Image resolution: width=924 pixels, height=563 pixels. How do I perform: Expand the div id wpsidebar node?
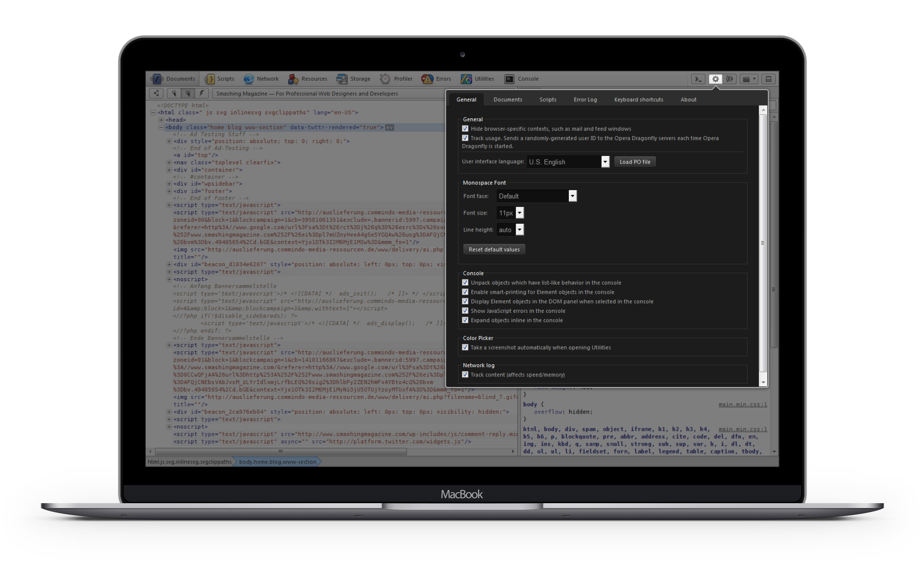[x=169, y=184]
